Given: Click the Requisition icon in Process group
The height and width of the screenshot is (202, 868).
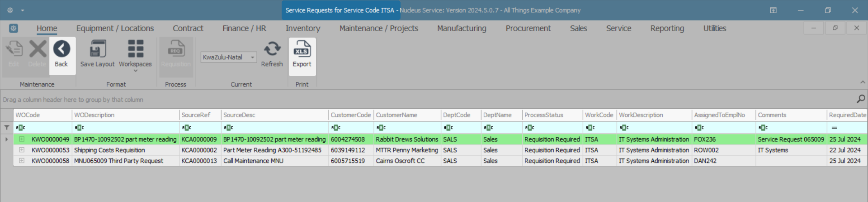Looking at the screenshot, I should pyautogui.click(x=175, y=49).
